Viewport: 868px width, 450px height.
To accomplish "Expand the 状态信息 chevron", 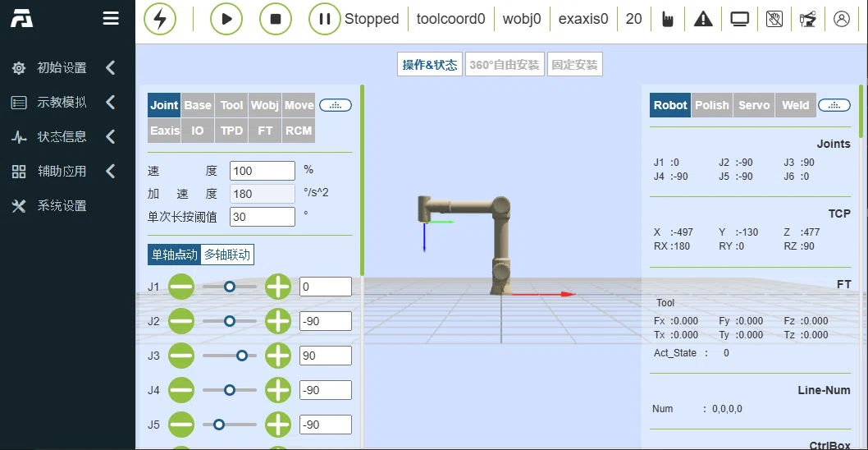I will tap(111, 137).
